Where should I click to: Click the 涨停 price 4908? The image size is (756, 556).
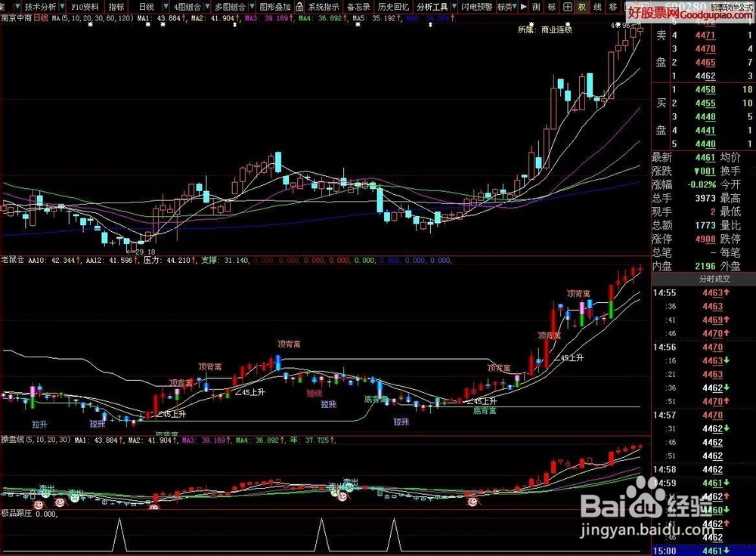[x=705, y=239]
